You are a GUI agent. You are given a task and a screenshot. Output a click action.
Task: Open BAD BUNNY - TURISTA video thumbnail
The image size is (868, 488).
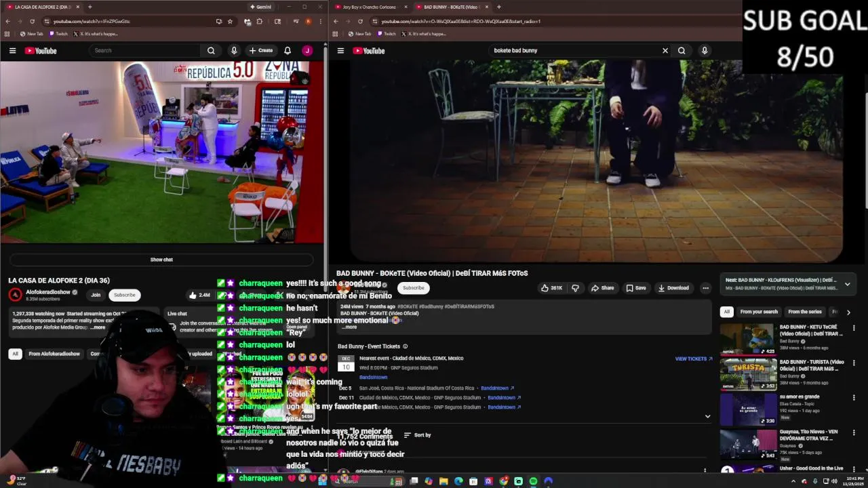[x=748, y=373]
